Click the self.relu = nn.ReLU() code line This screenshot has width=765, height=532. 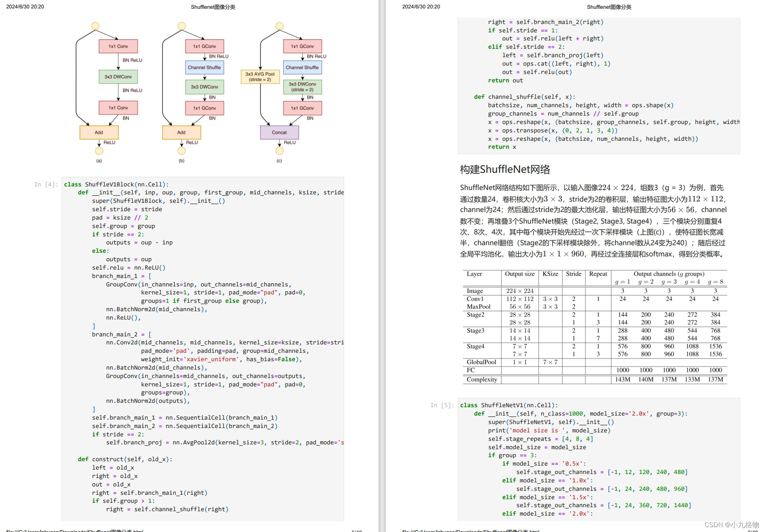pyautogui.click(x=129, y=268)
